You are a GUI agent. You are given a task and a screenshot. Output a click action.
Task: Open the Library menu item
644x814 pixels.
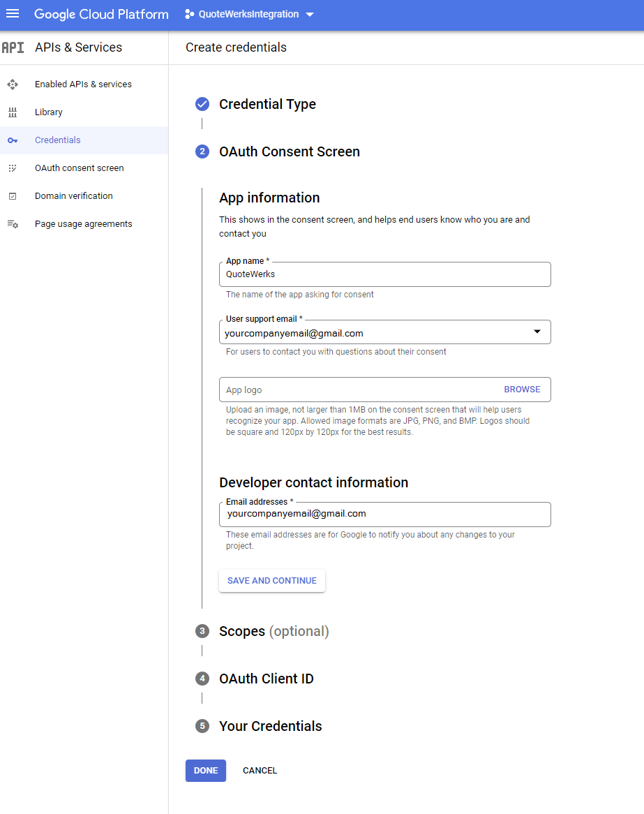49,112
